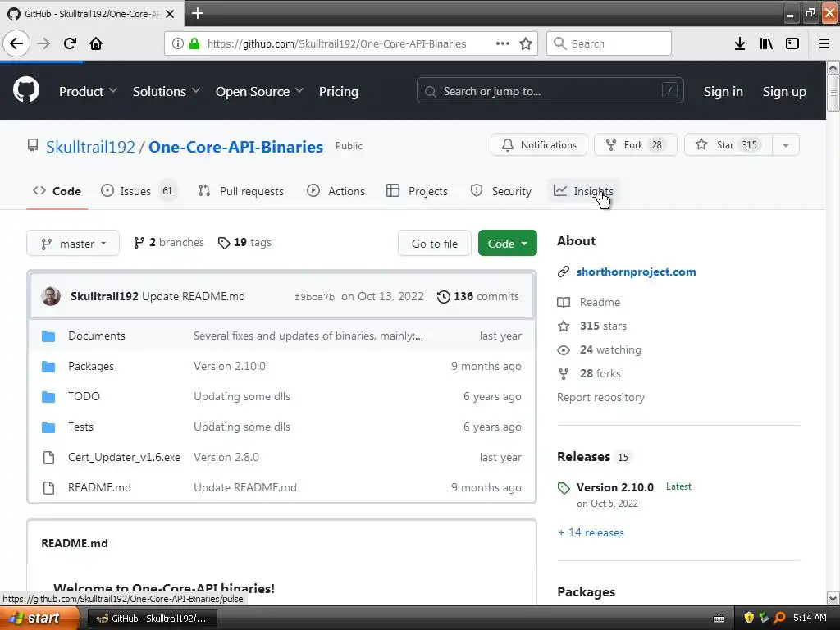Open One-Core-API-Binaries repository link

[x=235, y=147]
